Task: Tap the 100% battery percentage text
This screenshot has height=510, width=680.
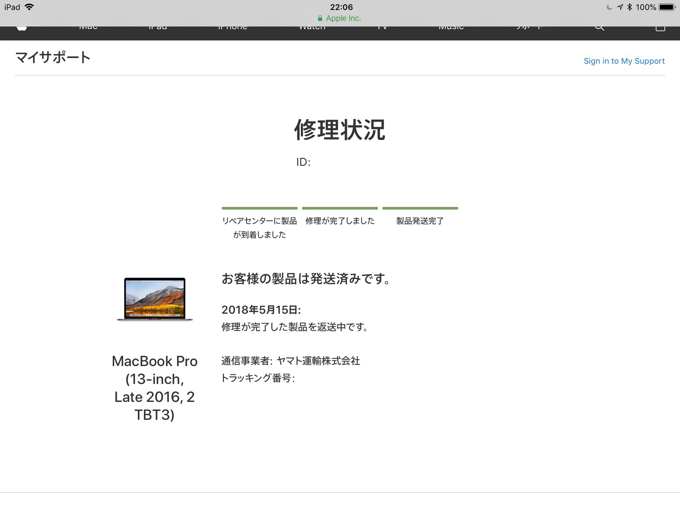Action: click(646, 7)
